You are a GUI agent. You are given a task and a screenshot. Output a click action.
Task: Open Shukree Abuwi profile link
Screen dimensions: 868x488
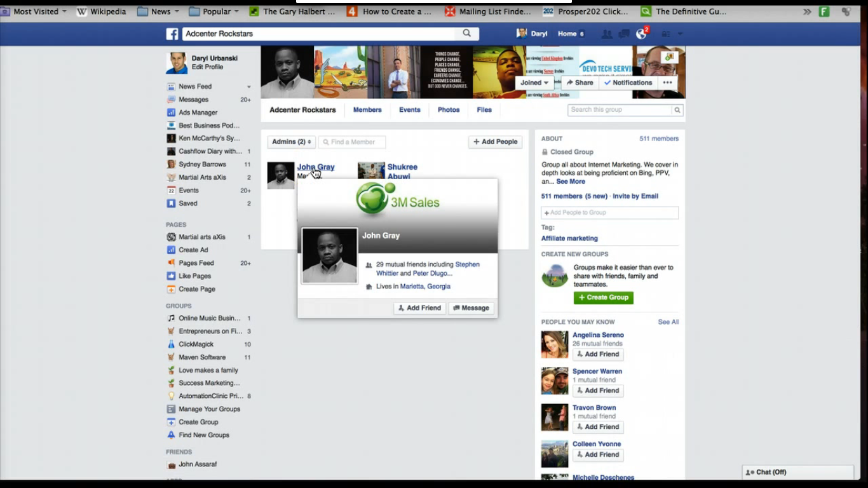402,172
